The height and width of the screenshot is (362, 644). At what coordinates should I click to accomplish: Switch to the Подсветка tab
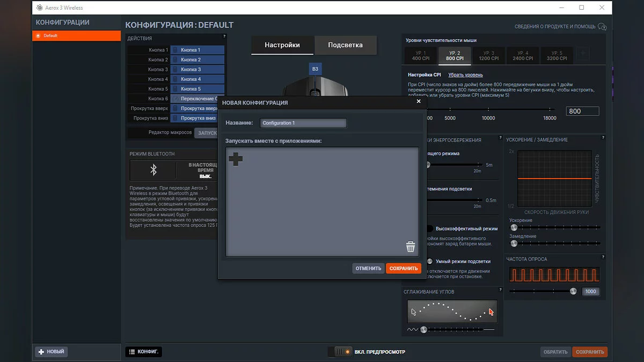click(345, 45)
